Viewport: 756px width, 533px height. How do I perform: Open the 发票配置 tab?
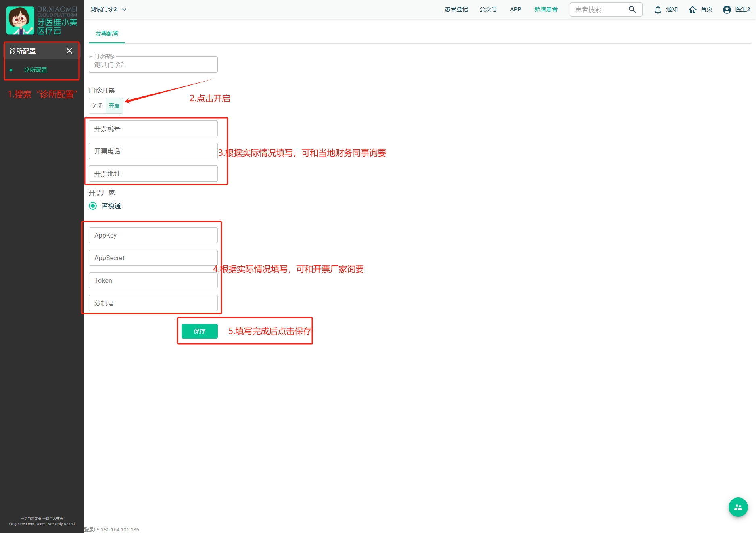click(107, 33)
